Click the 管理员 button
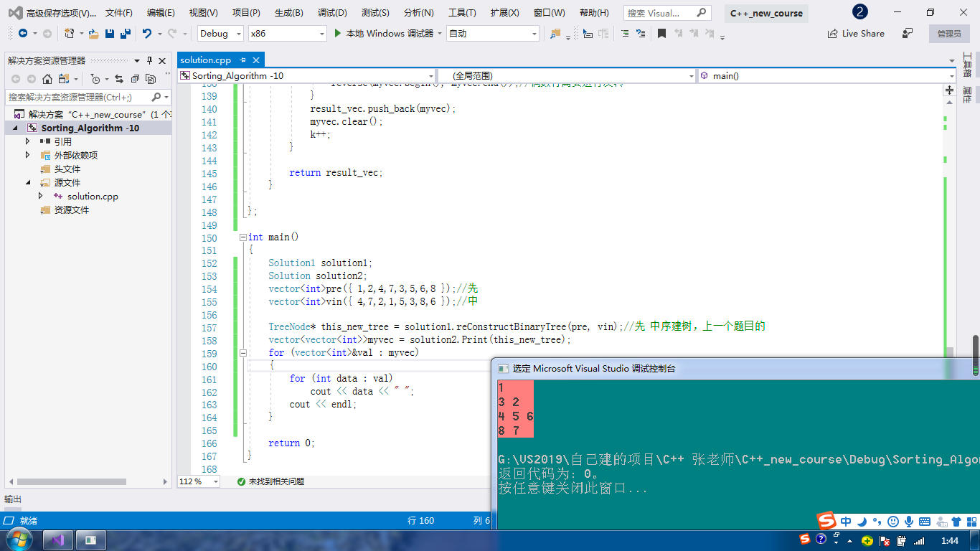 pos(949,34)
